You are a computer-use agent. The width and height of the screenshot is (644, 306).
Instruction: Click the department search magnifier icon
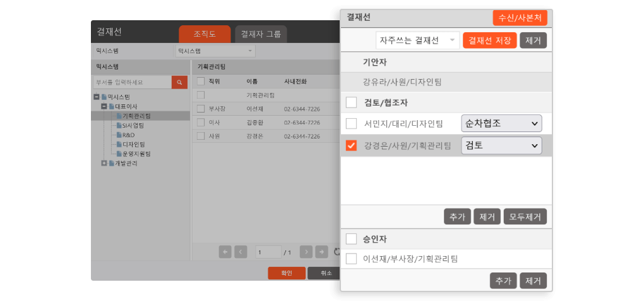pyautogui.click(x=179, y=82)
